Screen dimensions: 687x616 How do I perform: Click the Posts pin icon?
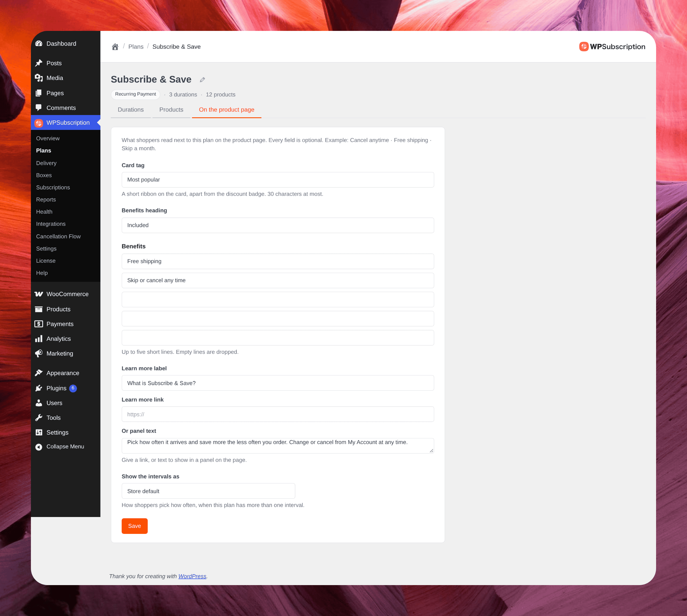coord(39,63)
